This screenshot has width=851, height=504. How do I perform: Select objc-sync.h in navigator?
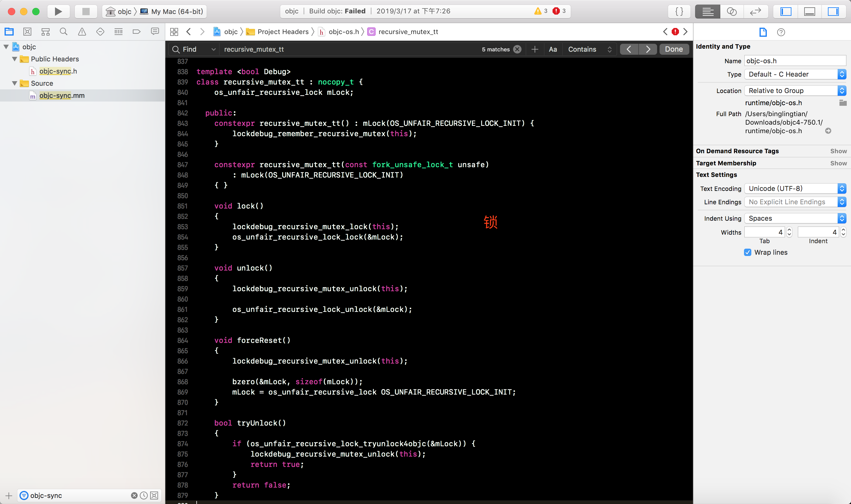(x=58, y=71)
